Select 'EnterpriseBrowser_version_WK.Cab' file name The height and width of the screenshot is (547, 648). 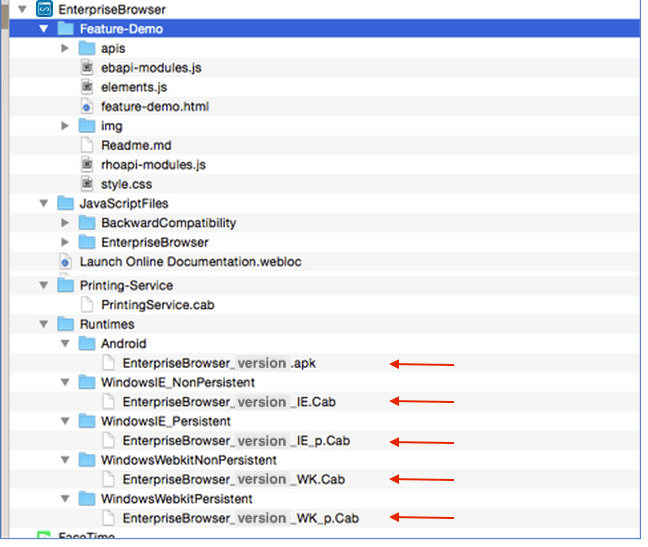coord(233,480)
